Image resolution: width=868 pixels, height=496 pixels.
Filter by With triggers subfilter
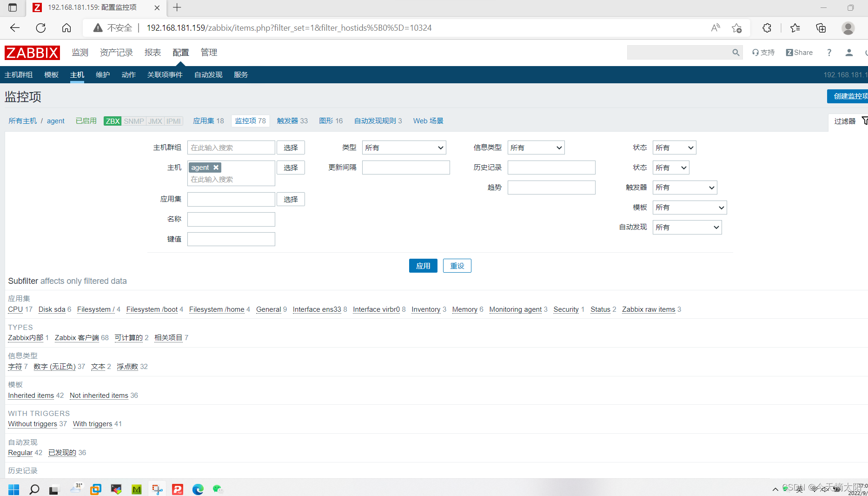click(x=93, y=424)
